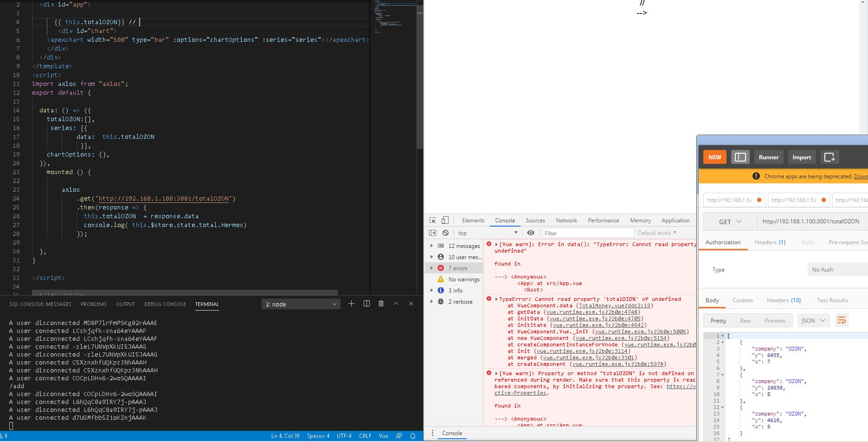Screen dimensions: 868x442
Task: Open the DevTools Application tab
Action: (x=675, y=221)
